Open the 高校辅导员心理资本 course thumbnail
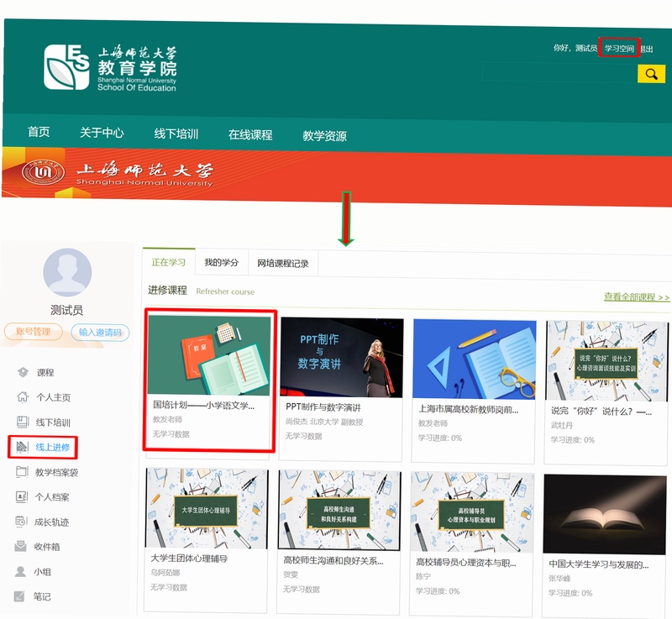672x619 pixels. tap(472, 512)
